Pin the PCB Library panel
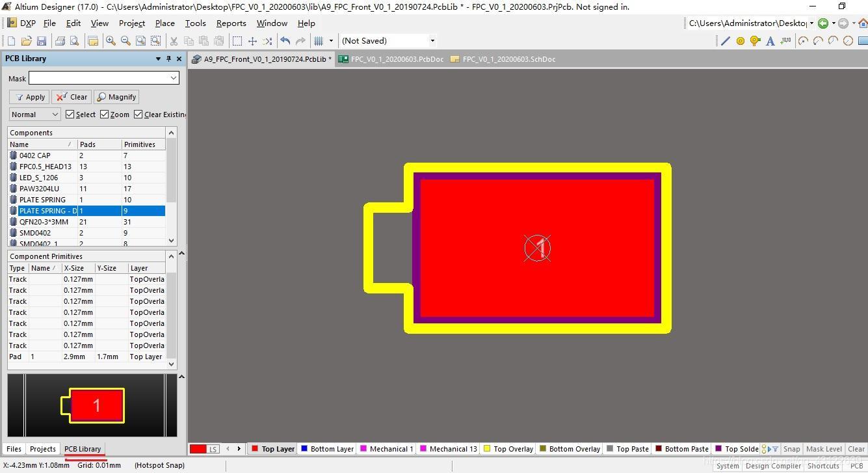Image resolution: width=868 pixels, height=473 pixels. tap(168, 59)
